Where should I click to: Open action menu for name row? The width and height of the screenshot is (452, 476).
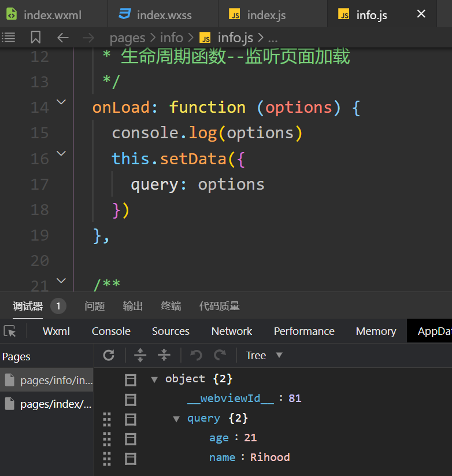click(131, 459)
